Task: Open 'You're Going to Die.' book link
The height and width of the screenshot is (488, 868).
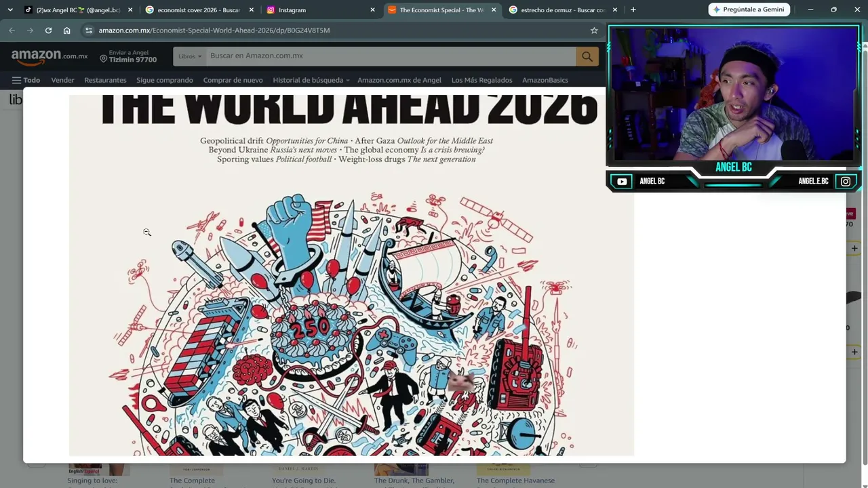Action: pyautogui.click(x=304, y=481)
